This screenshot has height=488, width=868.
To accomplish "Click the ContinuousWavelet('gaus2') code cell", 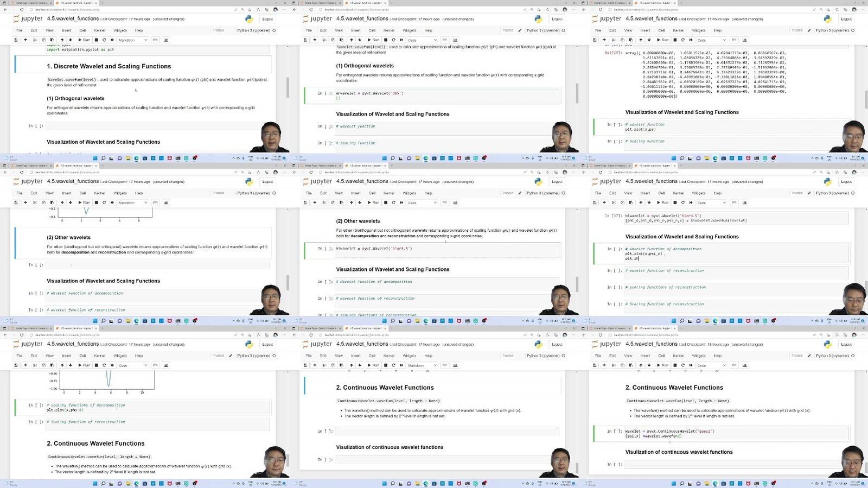I will [736, 434].
